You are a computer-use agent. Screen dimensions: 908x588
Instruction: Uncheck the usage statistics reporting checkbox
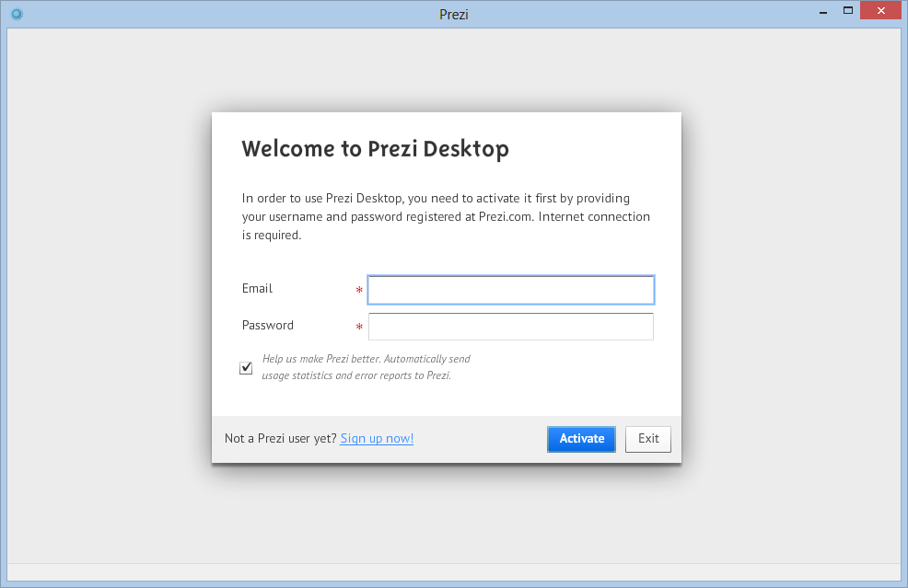[246, 367]
